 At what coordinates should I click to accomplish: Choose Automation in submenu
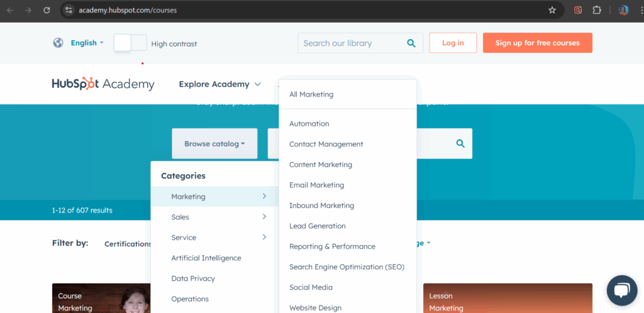click(x=309, y=123)
